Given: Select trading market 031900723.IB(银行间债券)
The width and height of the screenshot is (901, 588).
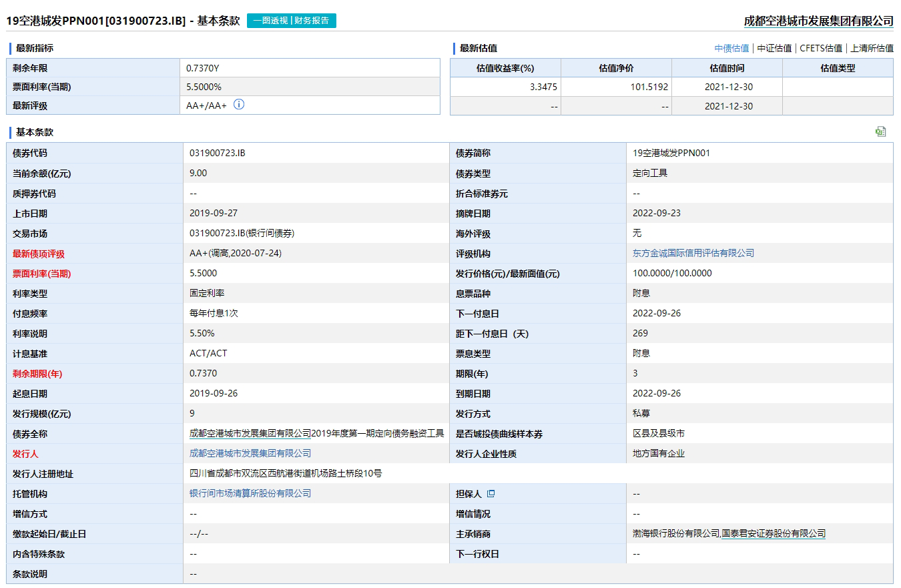Looking at the screenshot, I should tap(242, 233).
